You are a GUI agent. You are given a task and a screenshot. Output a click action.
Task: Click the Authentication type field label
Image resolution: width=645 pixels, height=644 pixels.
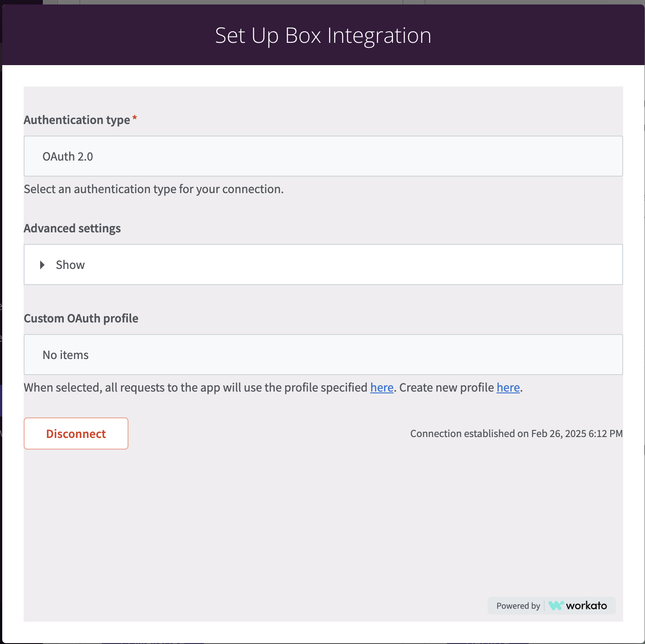pyautogui.click(x=77, y=120)
